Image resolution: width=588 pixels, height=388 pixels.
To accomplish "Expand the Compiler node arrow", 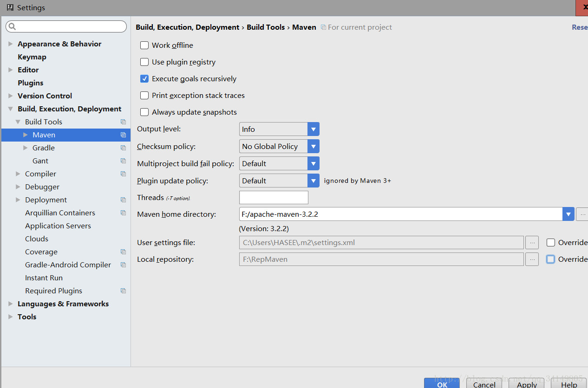I will pos(18,174).
